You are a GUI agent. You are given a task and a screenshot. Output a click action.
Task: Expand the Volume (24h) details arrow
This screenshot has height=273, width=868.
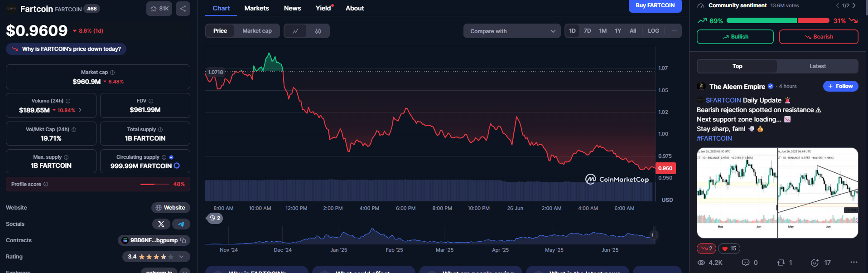click(x=81, y=110)
